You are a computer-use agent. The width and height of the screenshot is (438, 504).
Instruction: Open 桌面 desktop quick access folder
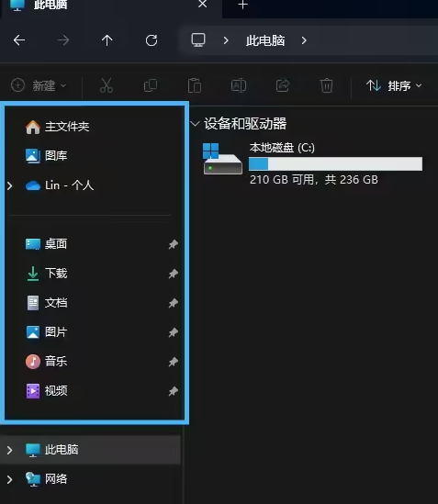click(56, 244)
